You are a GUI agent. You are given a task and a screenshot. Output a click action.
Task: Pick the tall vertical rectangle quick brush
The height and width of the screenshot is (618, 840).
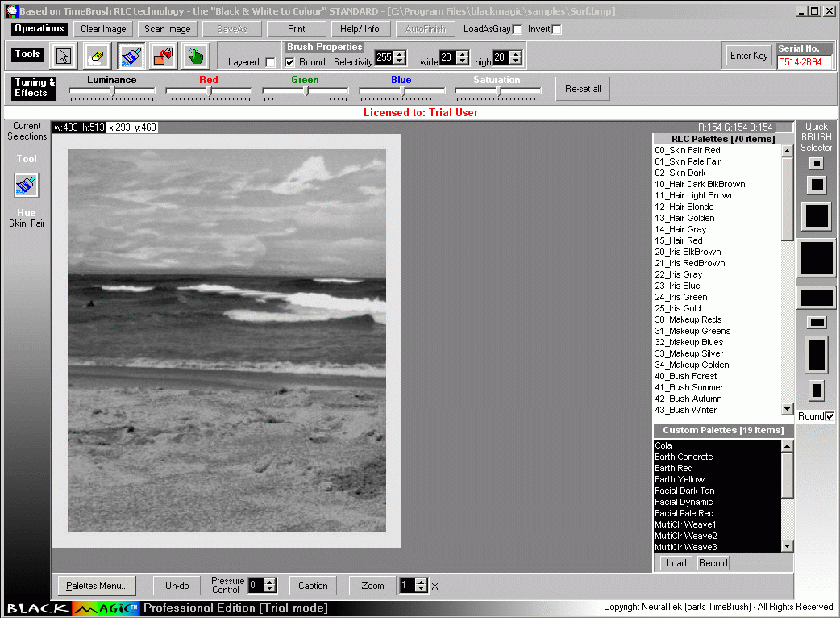coord(817,355)
